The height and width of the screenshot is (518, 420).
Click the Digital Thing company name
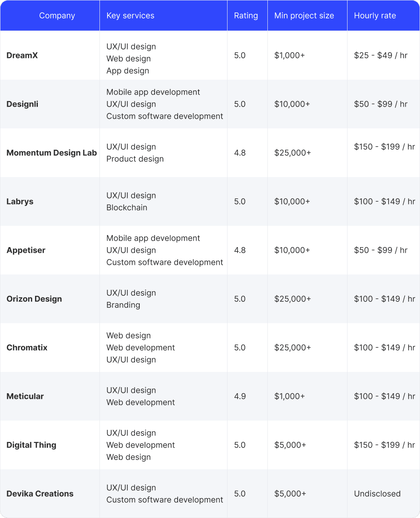(x=31, y=445)
